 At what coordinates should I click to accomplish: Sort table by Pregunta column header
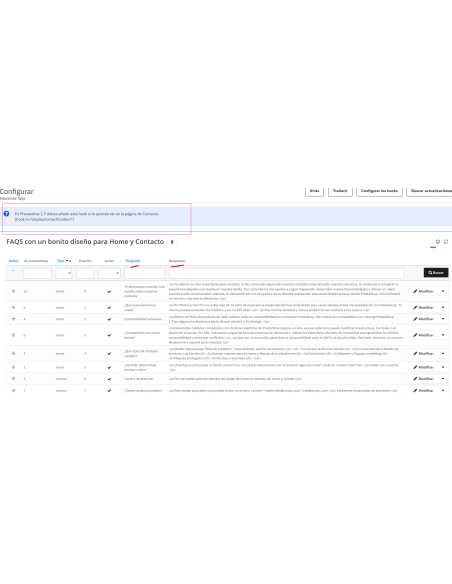(133, 261)
